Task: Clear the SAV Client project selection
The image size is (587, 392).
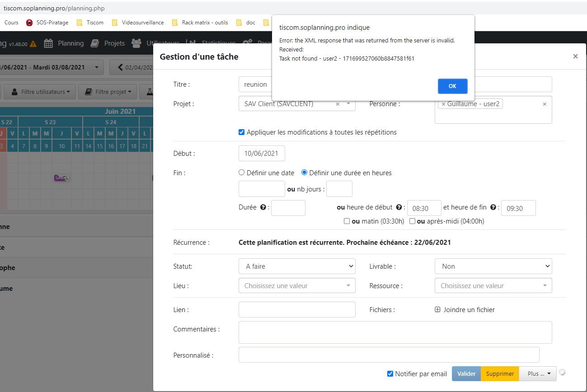Action: point(338,104)
